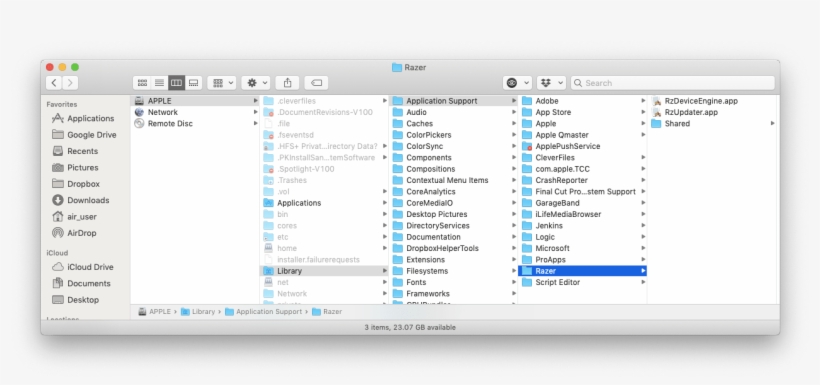The image size is (820, 385).
Task: Open the gear action menu
Action: click(x=256, y=83)
